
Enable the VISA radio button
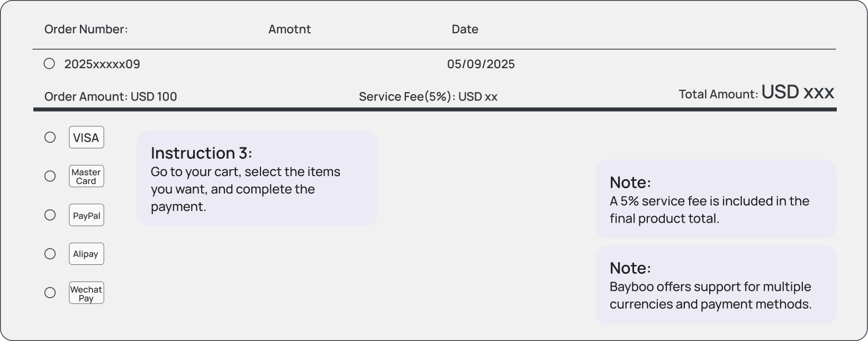pyautogui.click(x=50, y=137)
